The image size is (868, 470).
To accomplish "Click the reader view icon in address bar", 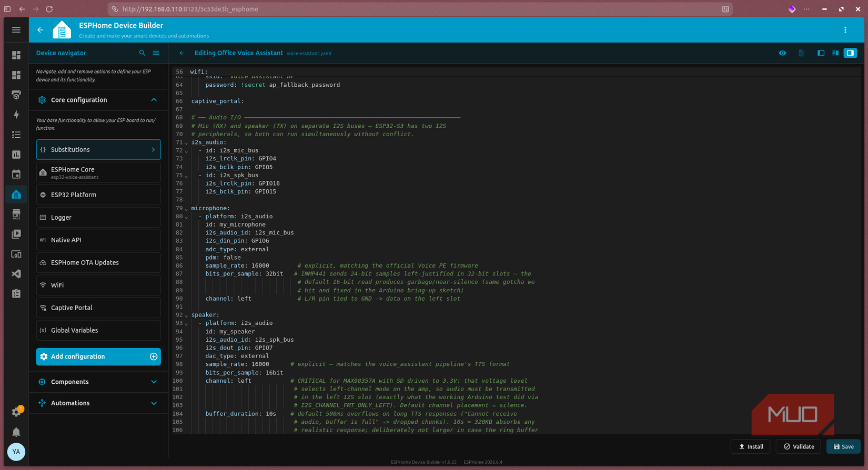I will point(725,9).
